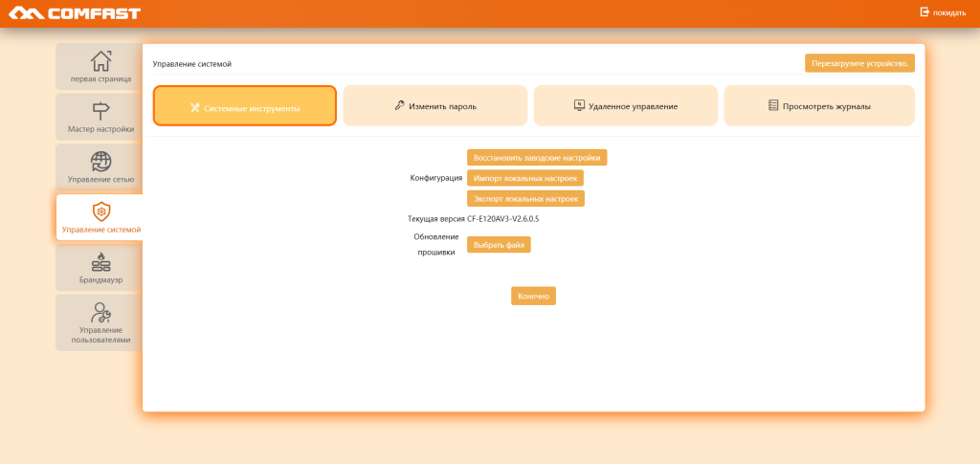Click the shield icon for Управление системой
The height and width of the screenshot is (464, 980).
(x=100, y=211)
